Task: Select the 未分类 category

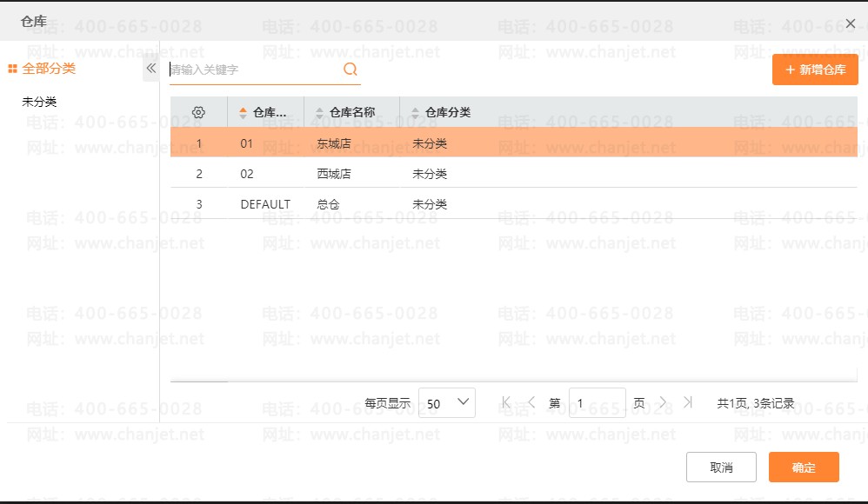Action: pos(39,102)
